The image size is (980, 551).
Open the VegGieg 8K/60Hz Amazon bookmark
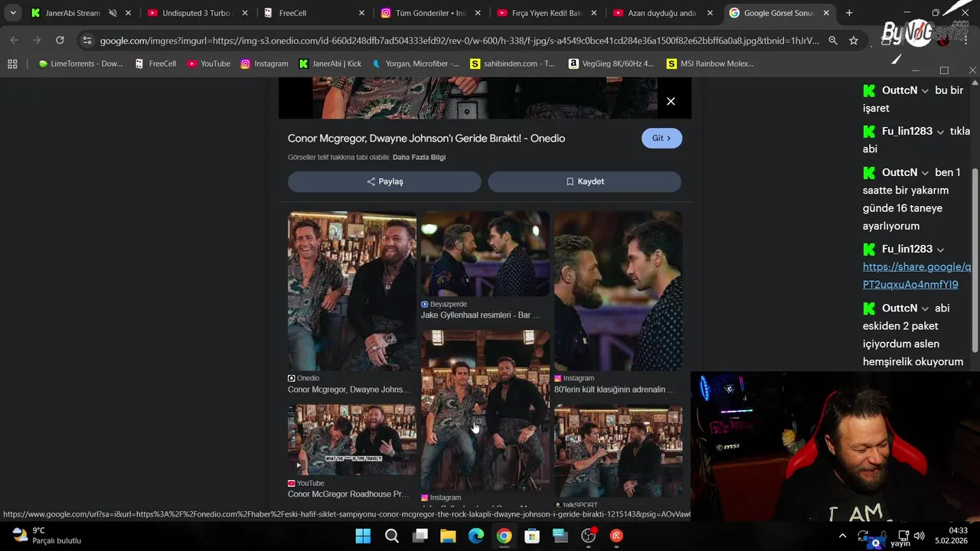[611, 64]
